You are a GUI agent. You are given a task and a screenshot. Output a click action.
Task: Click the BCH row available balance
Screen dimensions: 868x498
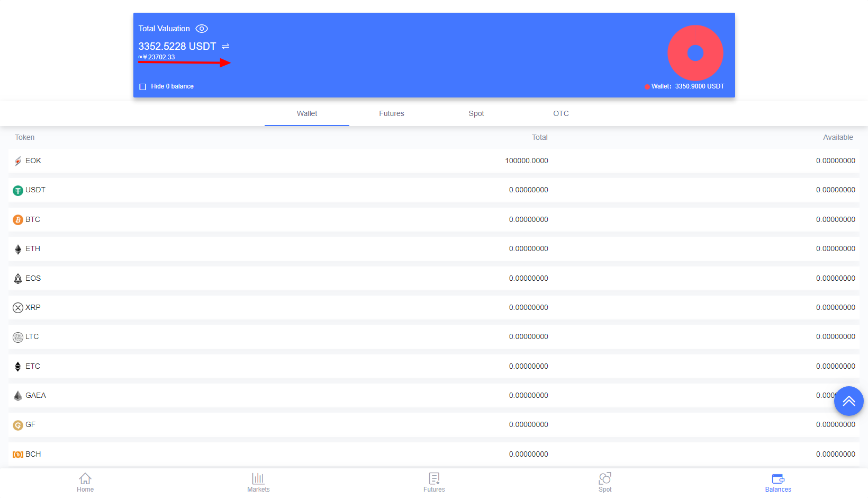[x=836, y=454]
